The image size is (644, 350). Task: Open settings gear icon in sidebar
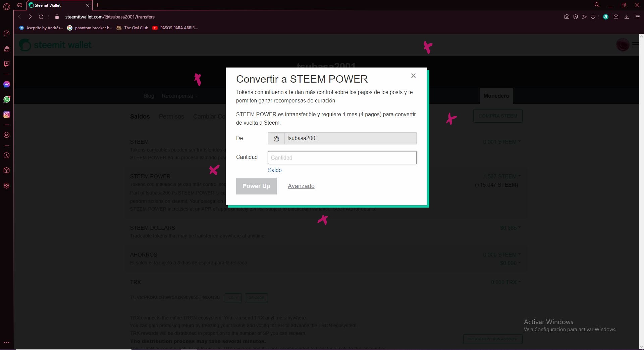[6, 186]
